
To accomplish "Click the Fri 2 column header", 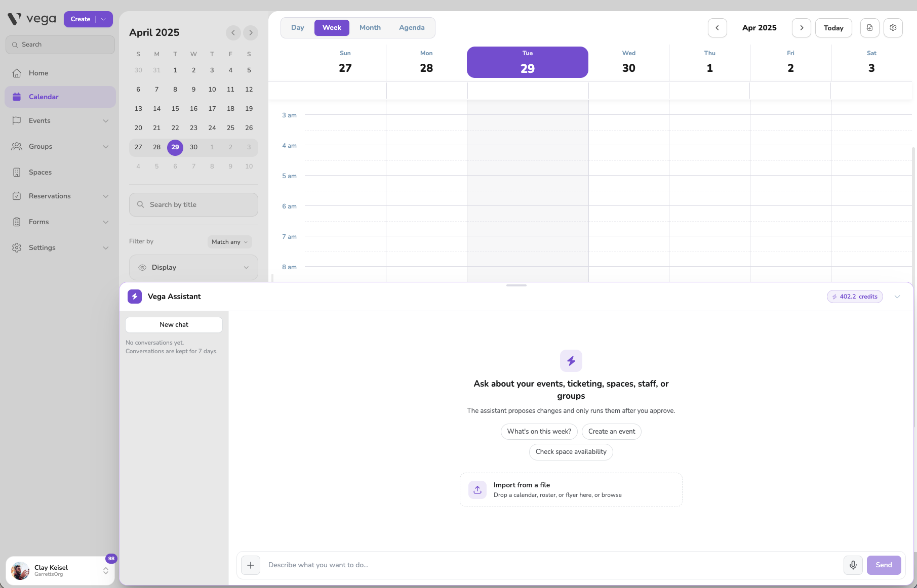I will point(790,62).
